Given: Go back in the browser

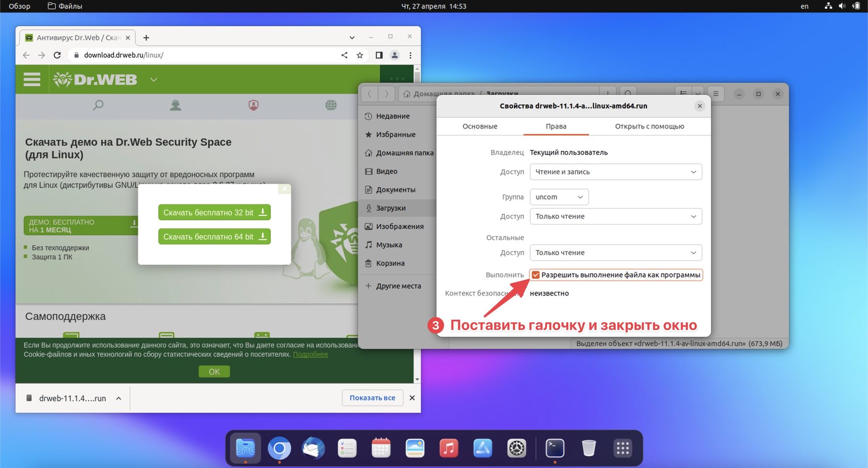Looking at the screenshot, I should tap(26, 55).
